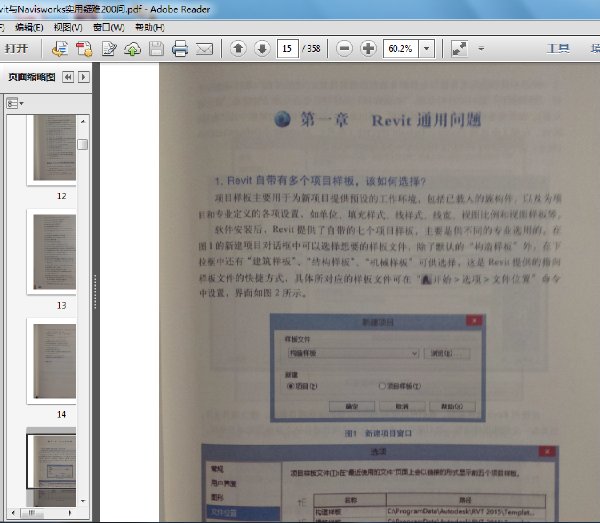Image resolution: width=600 pixels, height=523 pixels.
Task: Click the thumbnail horizontal scrollbar right arrow
Action: (x=70, y=513)
